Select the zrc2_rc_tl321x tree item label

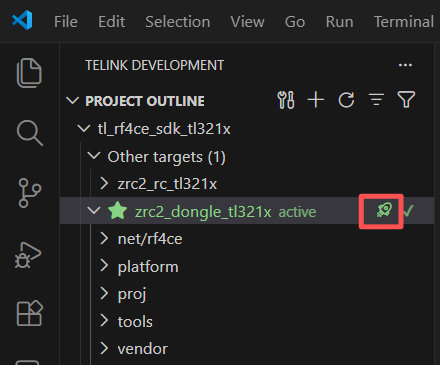(x=167, y=184)
